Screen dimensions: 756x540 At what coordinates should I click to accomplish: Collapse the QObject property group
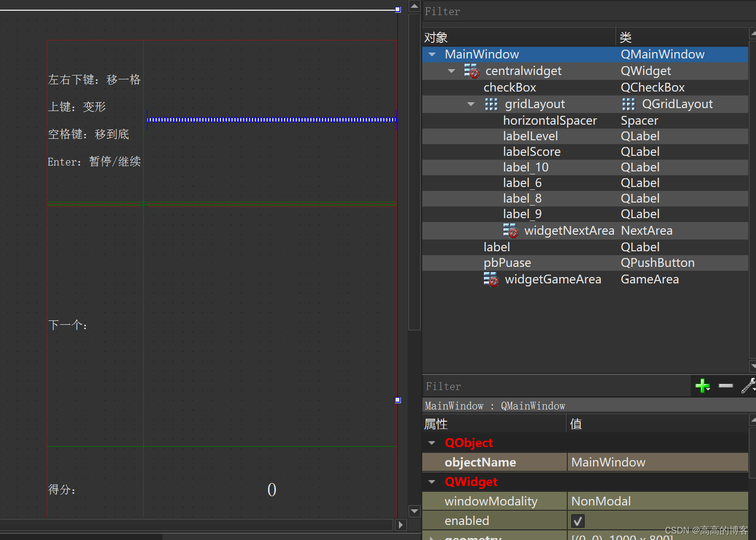click(x=432, y=443)
